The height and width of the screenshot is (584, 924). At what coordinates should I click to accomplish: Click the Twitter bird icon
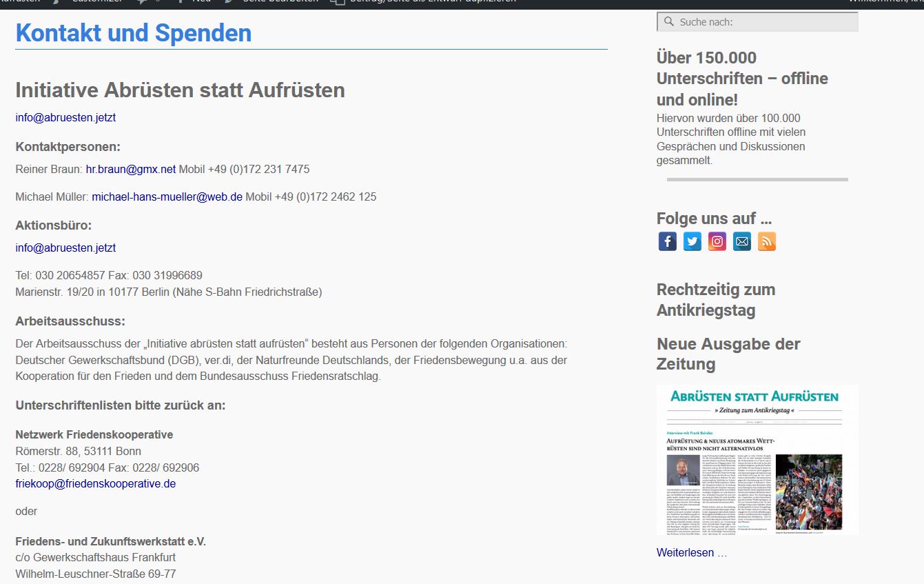(x=692, y=241)
